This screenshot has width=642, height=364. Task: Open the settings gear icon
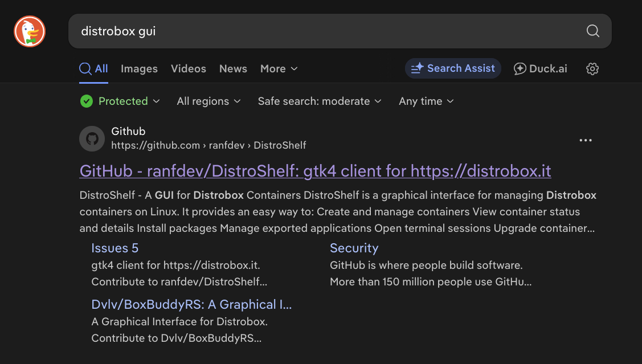tap(592, 69)
